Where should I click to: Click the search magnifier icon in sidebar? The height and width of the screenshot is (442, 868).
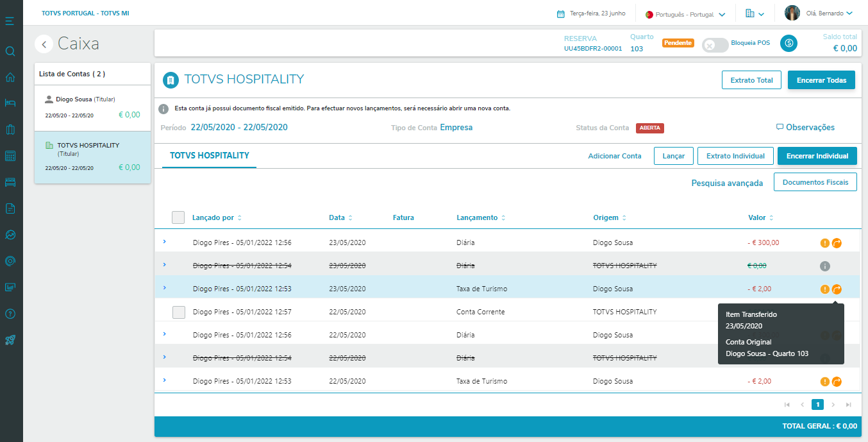click(10, 51)
